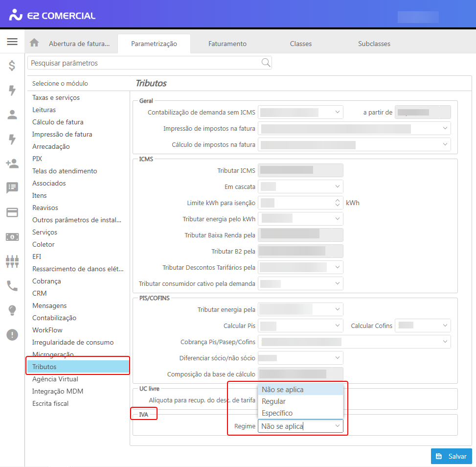Select the 'Escrita fiscal' module
The height and width of the screenshot is (467, 476).
click(x=50, y=403)
